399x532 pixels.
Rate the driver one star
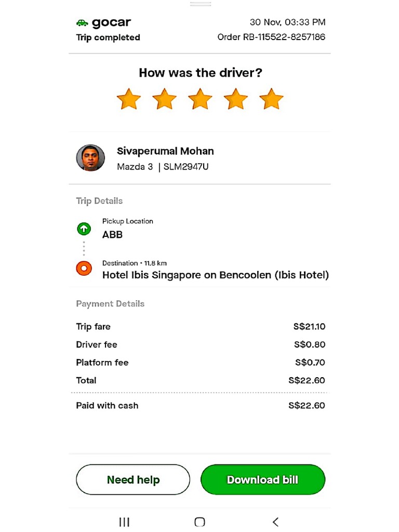[129, 99]
